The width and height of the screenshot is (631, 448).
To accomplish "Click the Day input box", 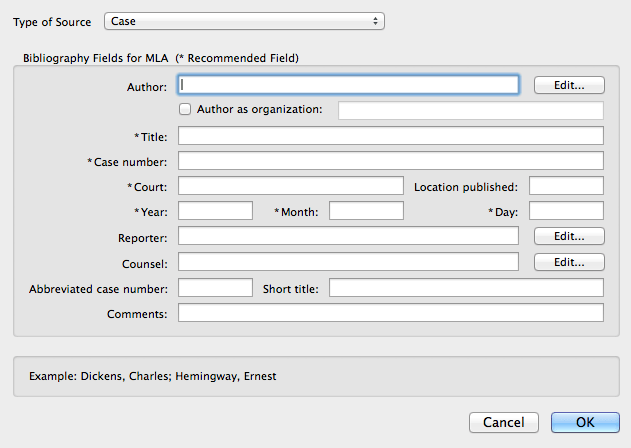I will click(x=566, y=211).
